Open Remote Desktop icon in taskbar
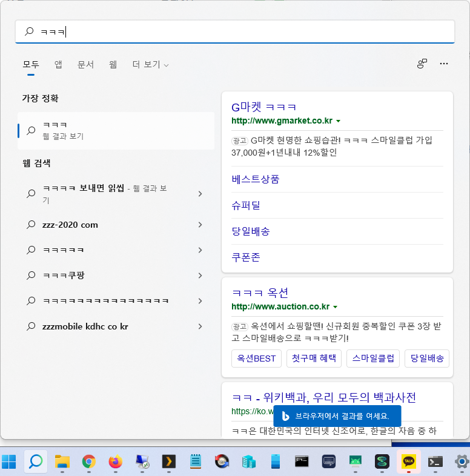 [x=142, y=461]
